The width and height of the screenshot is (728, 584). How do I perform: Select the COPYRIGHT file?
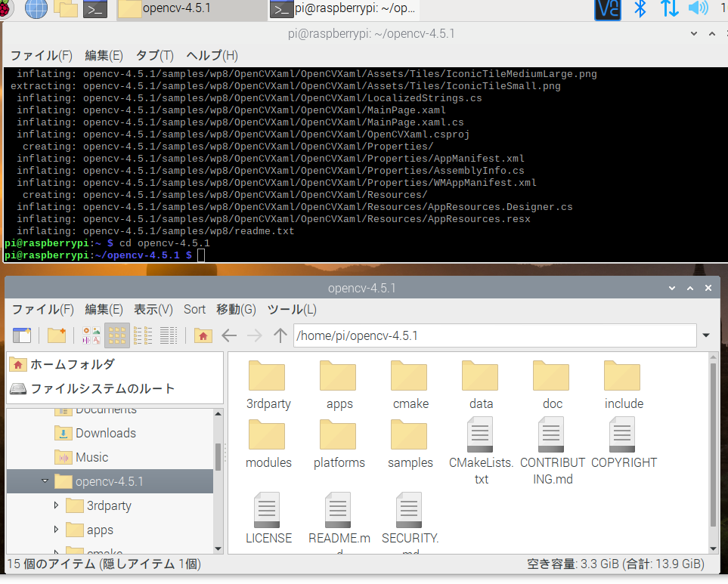623,443
